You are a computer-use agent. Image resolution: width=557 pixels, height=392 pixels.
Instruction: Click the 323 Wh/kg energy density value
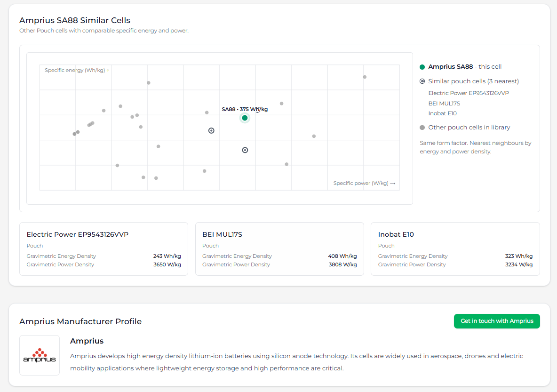point(518,256)
